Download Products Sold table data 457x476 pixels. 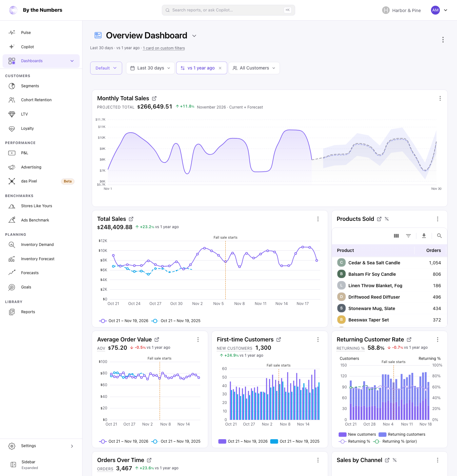click(424, 236)
